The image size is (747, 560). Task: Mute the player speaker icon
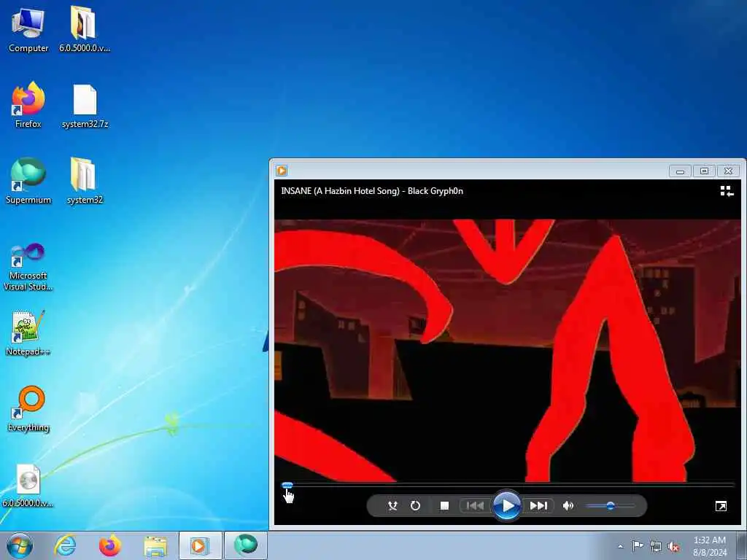click(x=568, y=506)
